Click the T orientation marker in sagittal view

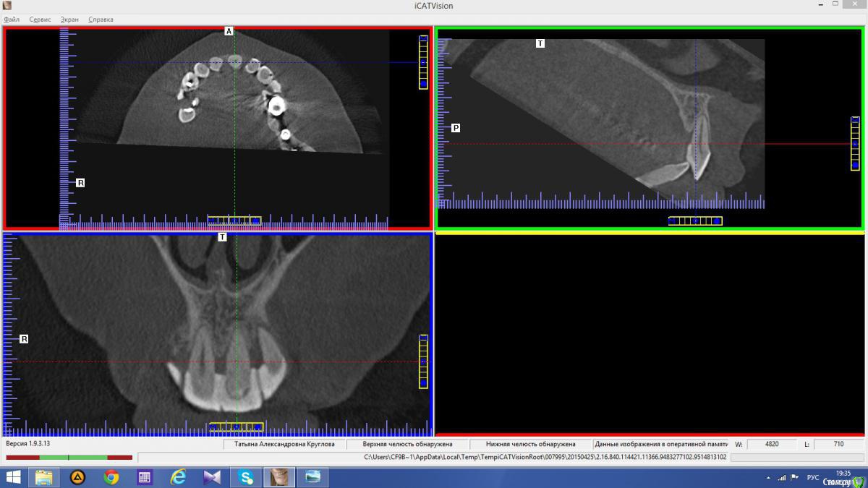540,43
